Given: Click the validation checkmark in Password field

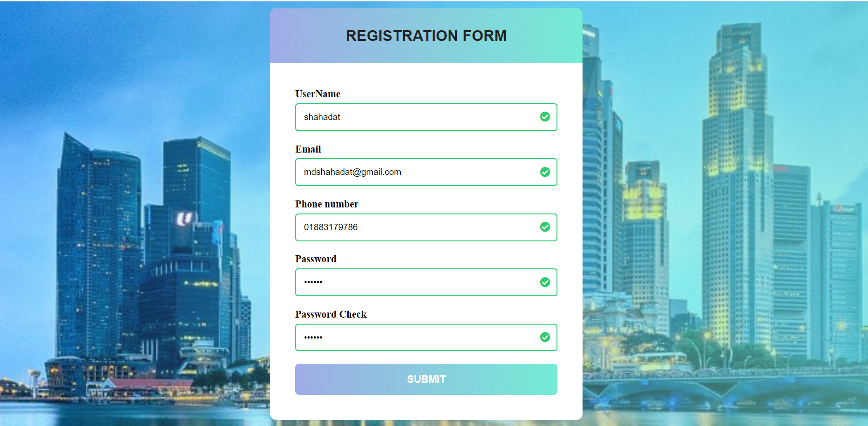Looking at the screenshot, I should (x=545, y=282).
